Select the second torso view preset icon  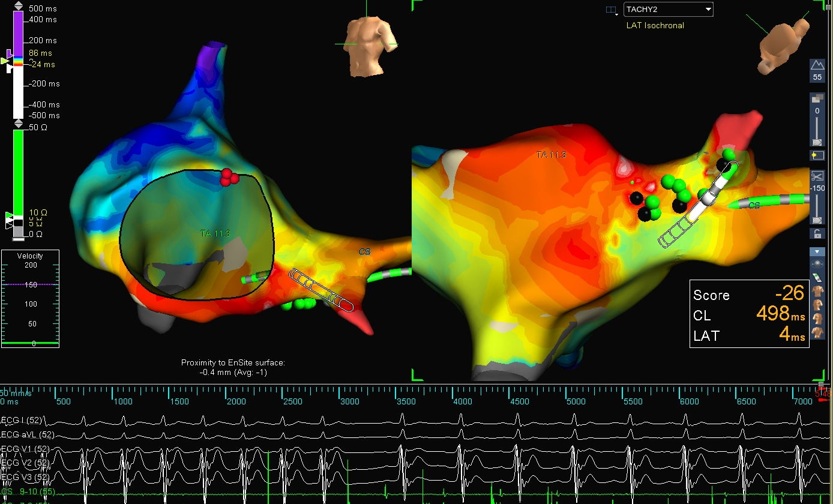click(x=817, y=305)
